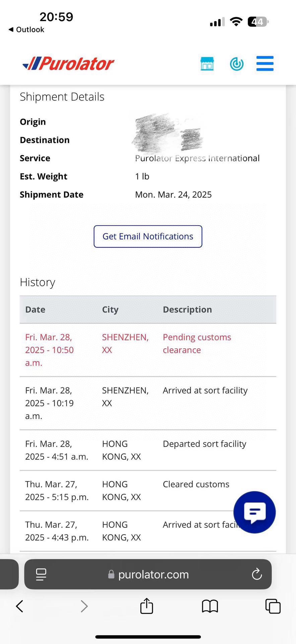Tap the City column header
Image resolution: width=296 pixels, height=644 pixels.
coord(110,309)
